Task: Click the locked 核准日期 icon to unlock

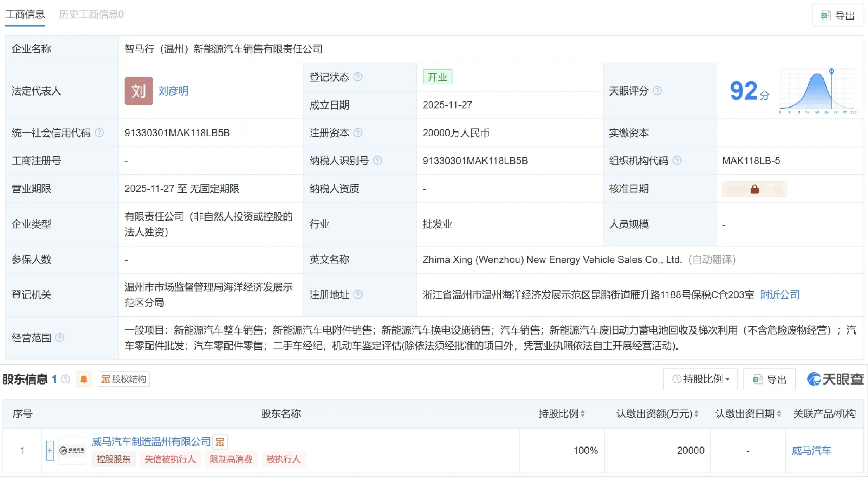Action: click(x=755, y=189)
